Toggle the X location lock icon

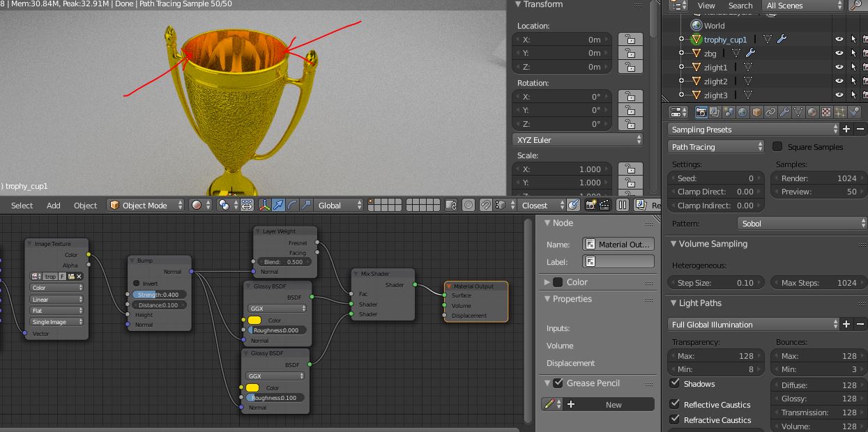(x=630, y=39)
